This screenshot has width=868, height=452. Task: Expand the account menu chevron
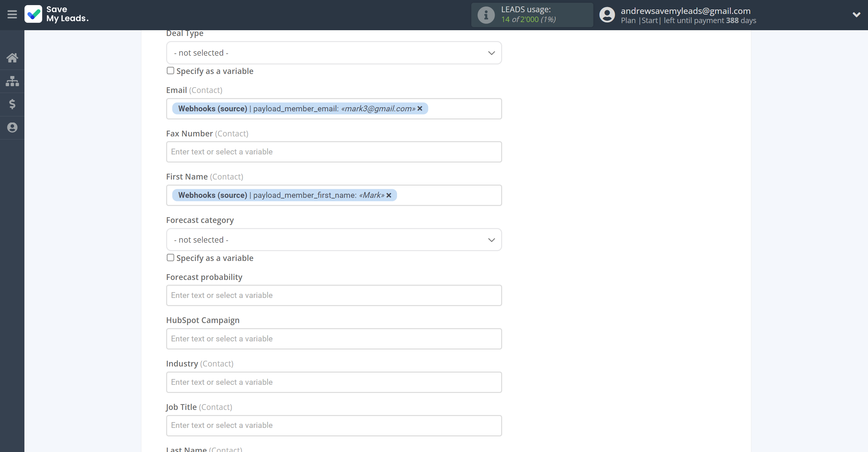[x=856, y=15]
